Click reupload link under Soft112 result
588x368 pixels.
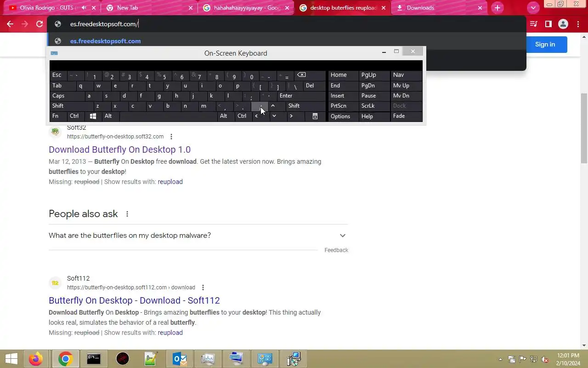point(170,333)
